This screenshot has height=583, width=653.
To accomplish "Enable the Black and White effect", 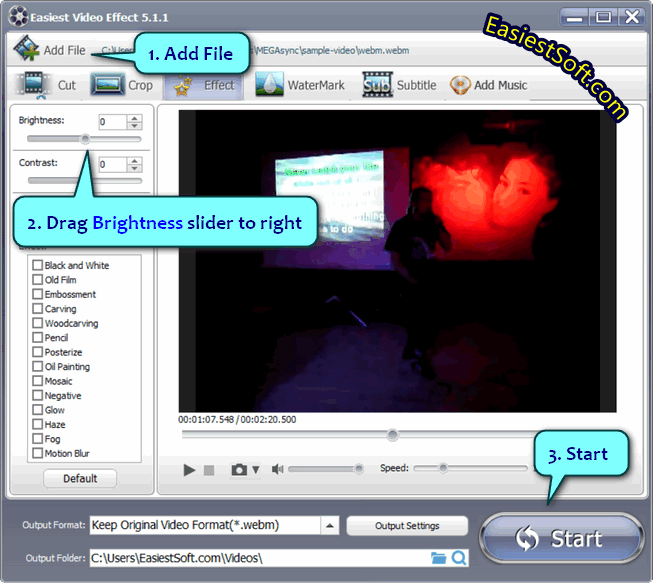I will click(37, 265).
